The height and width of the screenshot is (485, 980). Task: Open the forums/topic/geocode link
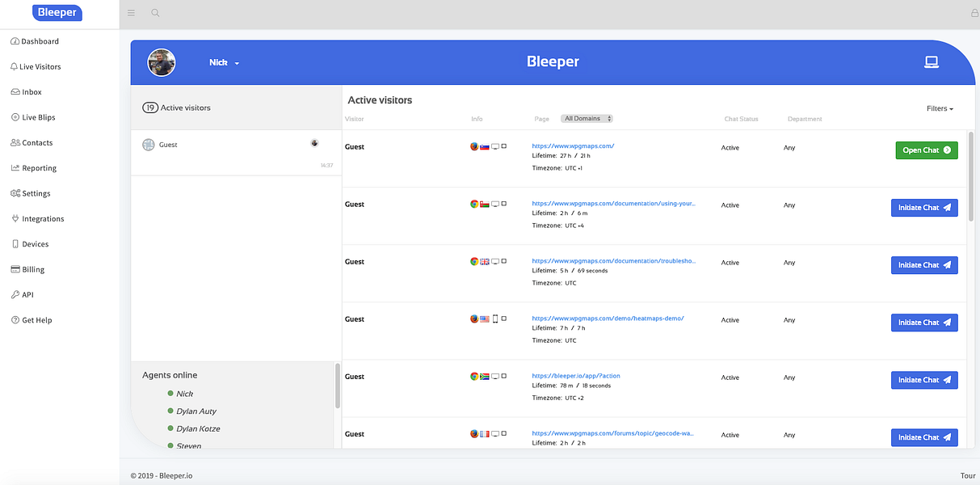[613, 433]
